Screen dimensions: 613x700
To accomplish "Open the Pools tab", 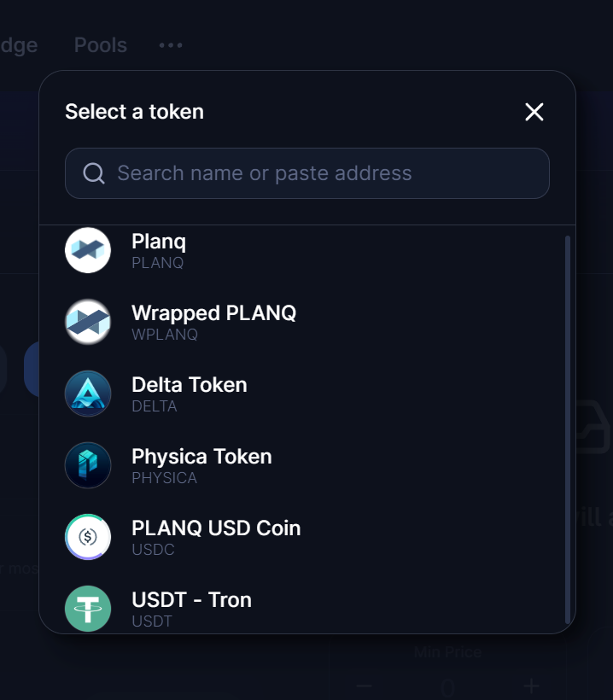I will 101,45.
